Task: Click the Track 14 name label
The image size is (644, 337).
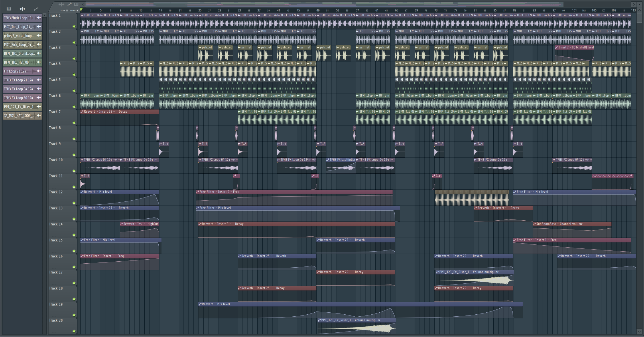Action: (x=56, y=224)
